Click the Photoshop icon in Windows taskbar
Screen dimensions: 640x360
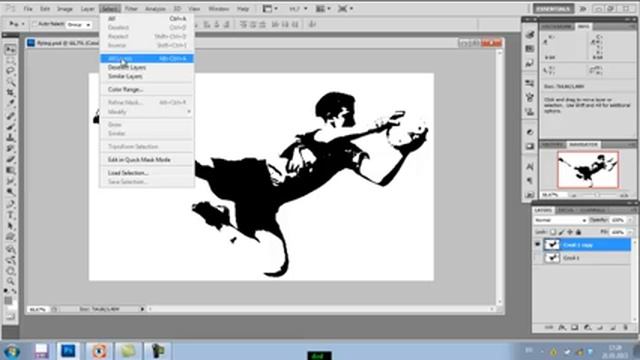69,351
